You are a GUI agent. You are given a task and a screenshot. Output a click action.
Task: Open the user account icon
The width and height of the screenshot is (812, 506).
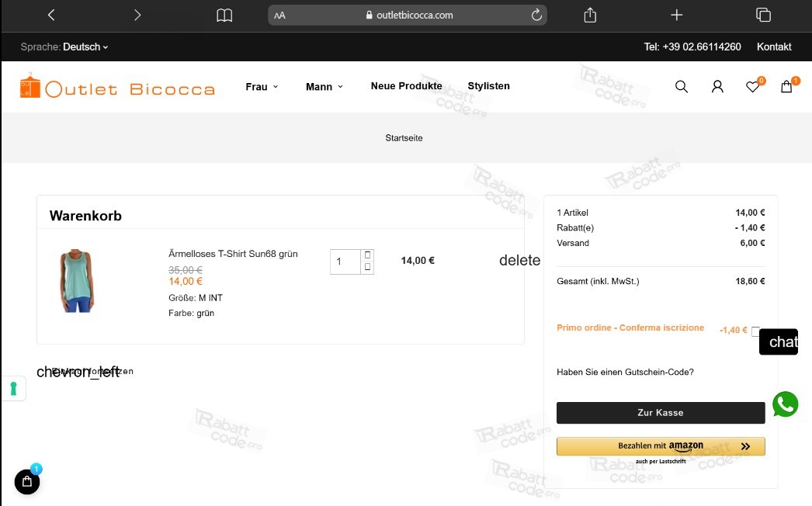click(717, 86)
